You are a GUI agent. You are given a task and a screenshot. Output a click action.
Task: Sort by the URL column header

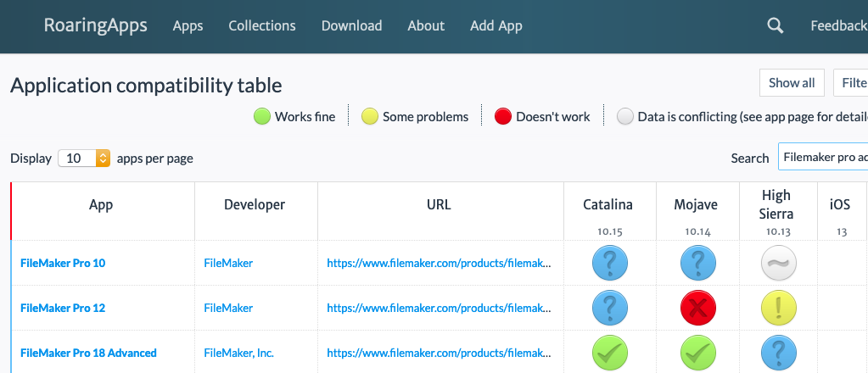pos(440,211)
